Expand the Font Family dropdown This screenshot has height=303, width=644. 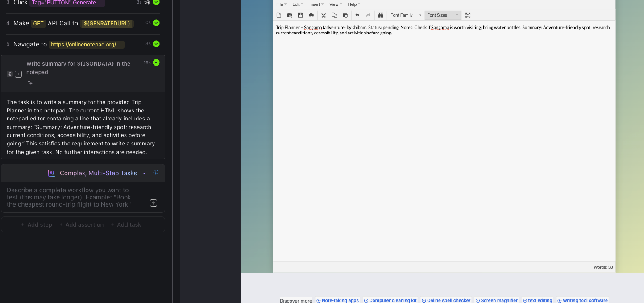pos(406,15)
